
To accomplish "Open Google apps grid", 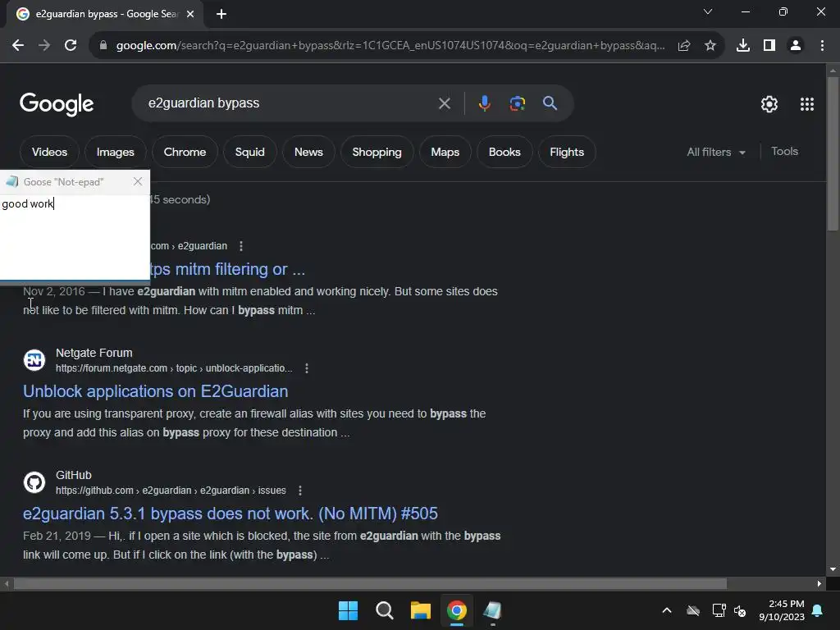I will point(807,104).
